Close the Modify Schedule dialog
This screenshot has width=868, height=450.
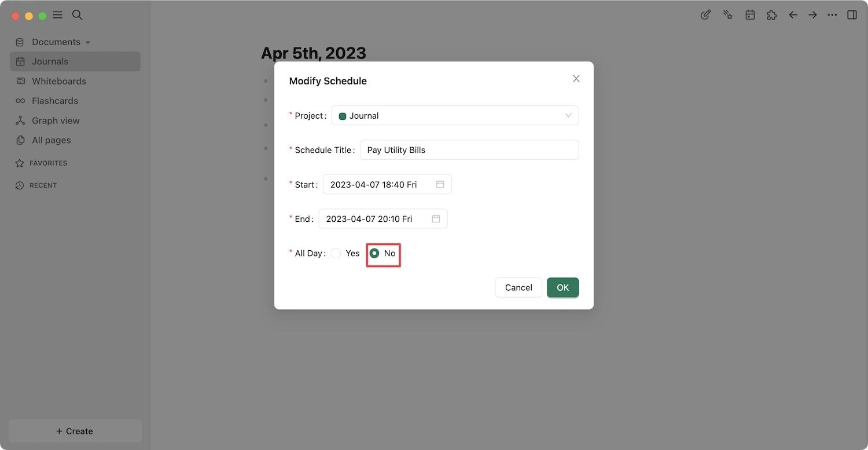click(x=576, y=79)
